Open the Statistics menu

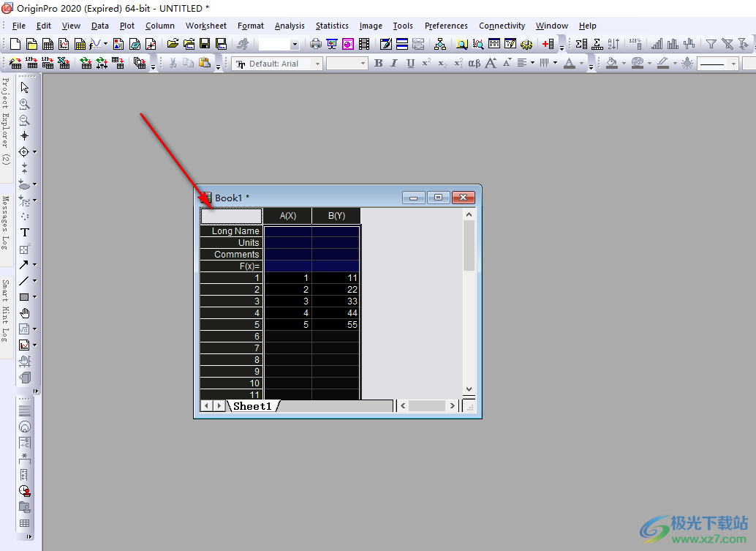click(x=332, y=26)
